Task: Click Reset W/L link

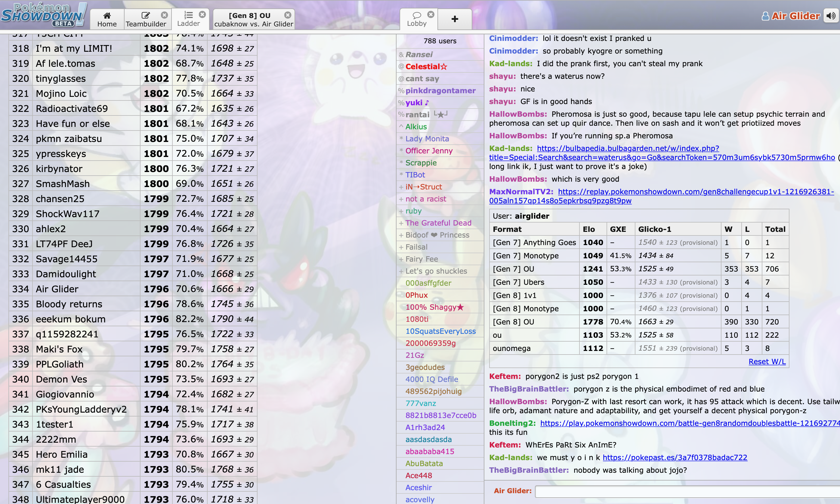Action: (767, 361)
